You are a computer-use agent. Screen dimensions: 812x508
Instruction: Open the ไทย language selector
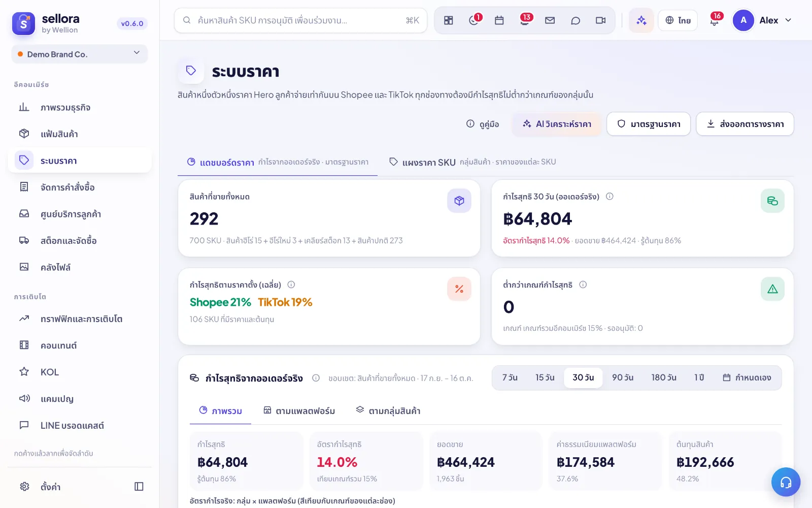(x=678, y=20)
